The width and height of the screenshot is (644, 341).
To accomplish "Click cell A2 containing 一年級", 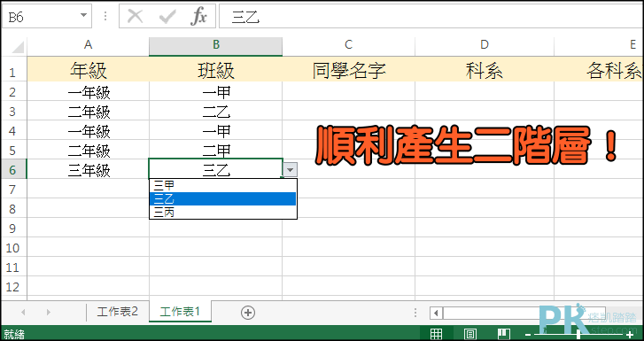I will (89, 91).
